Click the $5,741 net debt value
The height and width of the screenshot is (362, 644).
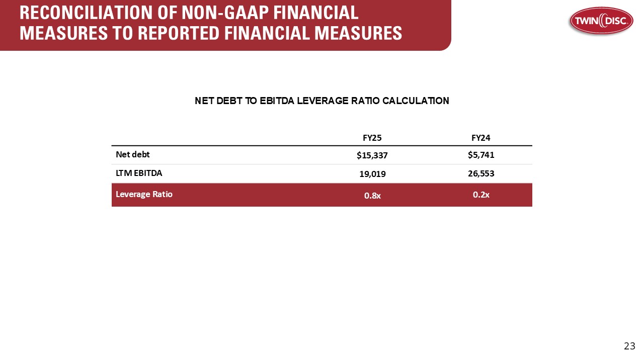coord(481,155)
